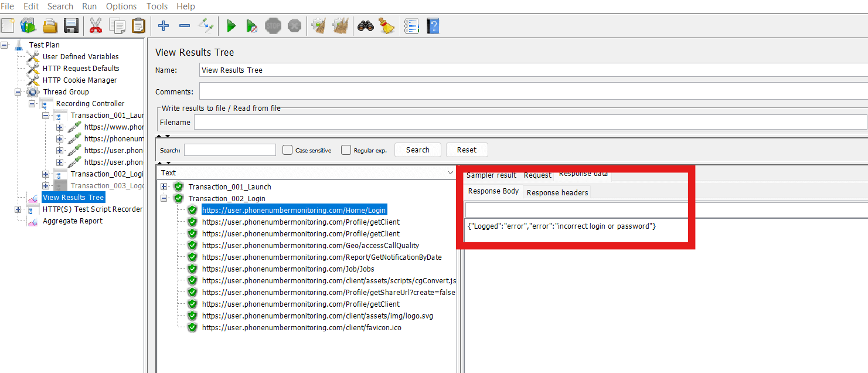Switch to the Request tab
Screen dimensions: 868x373
537,175
